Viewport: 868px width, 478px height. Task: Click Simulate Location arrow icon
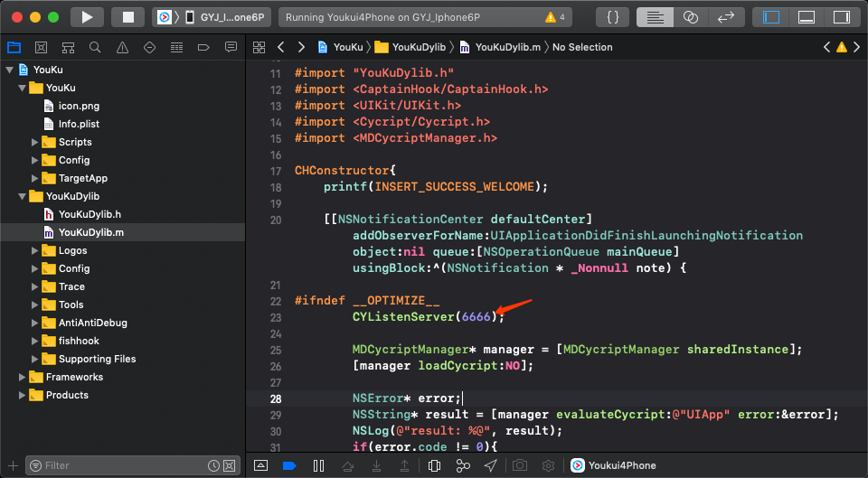pos(490,466)
